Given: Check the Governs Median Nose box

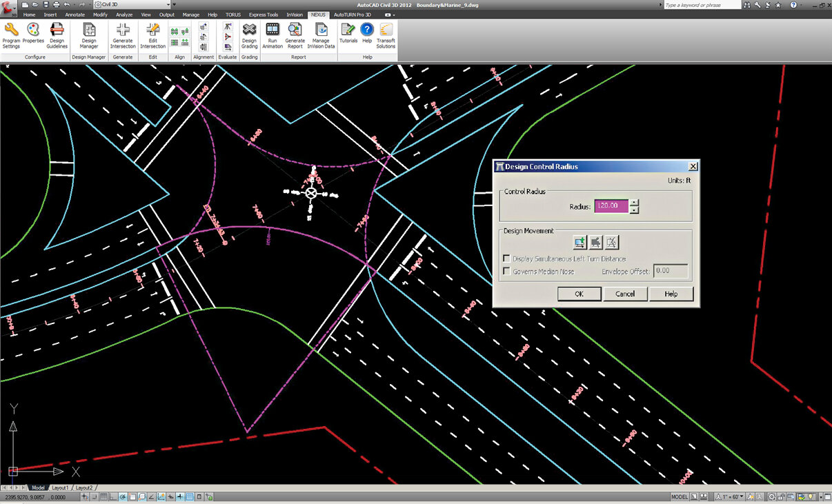Looking at the screenshot, I should coord(507,270).
